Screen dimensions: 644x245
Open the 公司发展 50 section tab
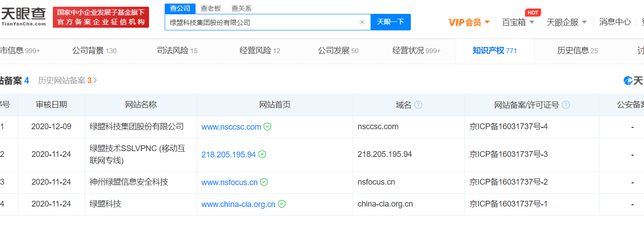click(338, 51)
